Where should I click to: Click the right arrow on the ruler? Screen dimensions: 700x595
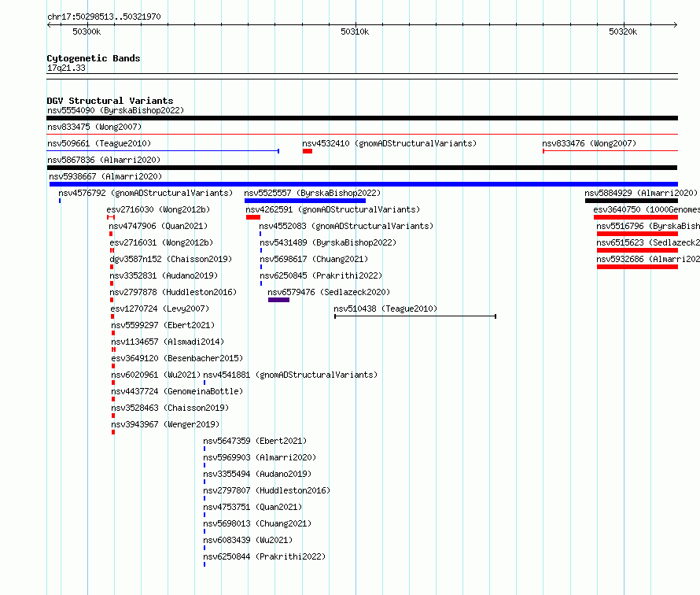tap(676, 24)
